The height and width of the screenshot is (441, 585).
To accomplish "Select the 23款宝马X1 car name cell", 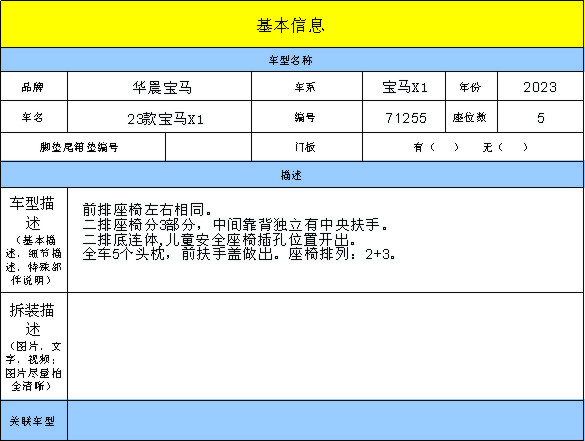I will tap(159, 117).
